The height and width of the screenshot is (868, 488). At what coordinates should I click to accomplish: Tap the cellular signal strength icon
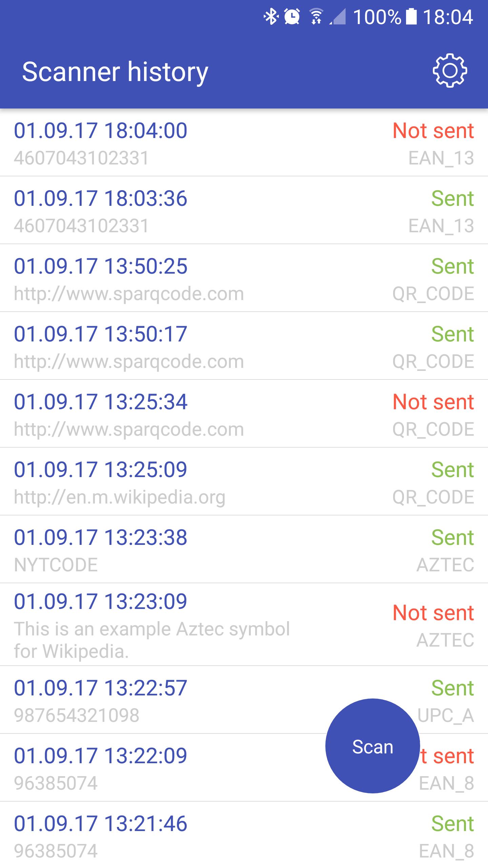click(337, 17)
